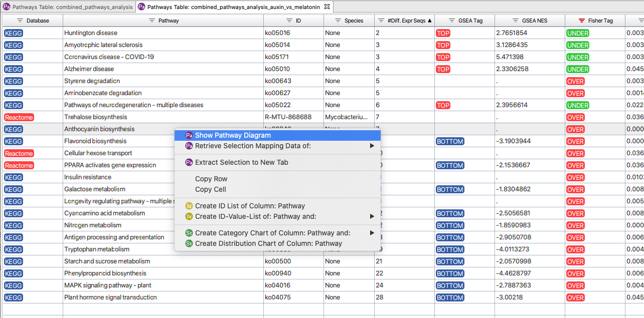Click the filter icon on ID column header
Screen dimensions: 644x318
click(289, 21)
